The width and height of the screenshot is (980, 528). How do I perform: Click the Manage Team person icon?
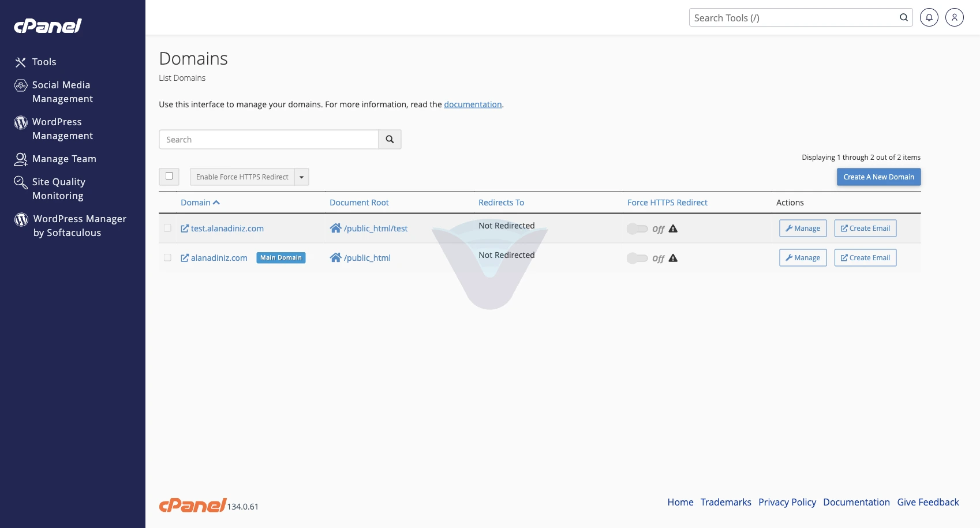tap(21, 159)
